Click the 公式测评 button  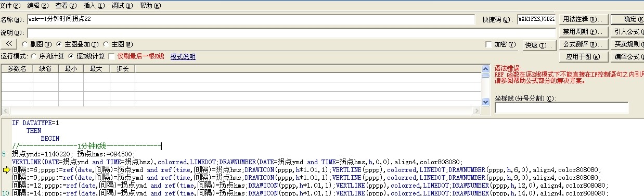click(x=583, y=44)
